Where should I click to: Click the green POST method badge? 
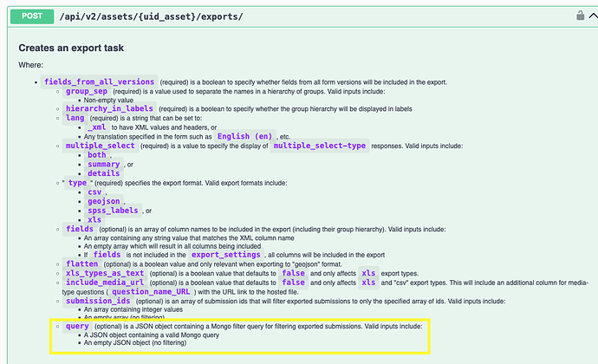point(32,16)
